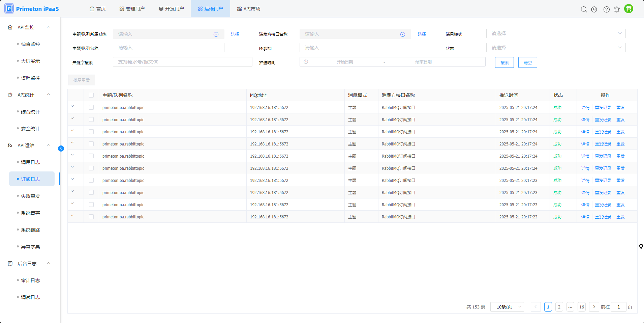Check the first table row checkbox
This screenshot has width=644, height=323.
[91, 107]
